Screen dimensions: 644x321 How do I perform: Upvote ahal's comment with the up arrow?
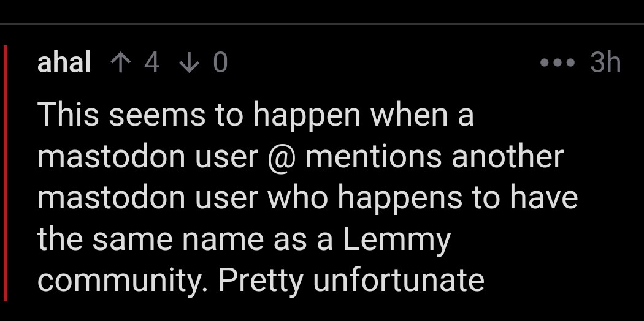tap(120, 63)
